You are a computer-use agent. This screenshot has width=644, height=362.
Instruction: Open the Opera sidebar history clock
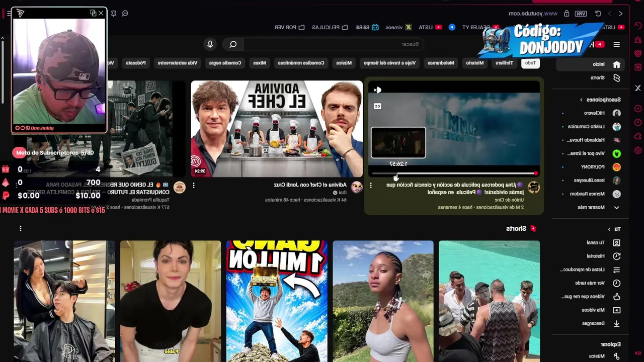(637, 122)
